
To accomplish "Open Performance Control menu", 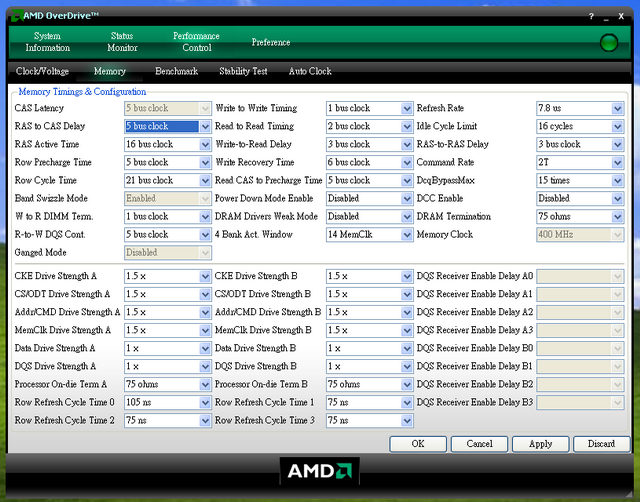I will tap(196, 42).
